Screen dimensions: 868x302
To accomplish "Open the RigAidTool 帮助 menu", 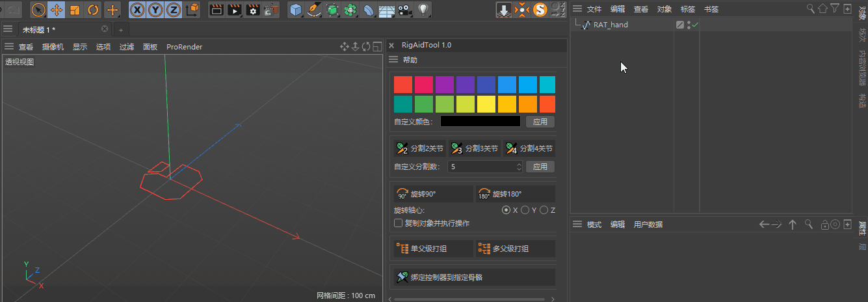I will pos(410,60).
